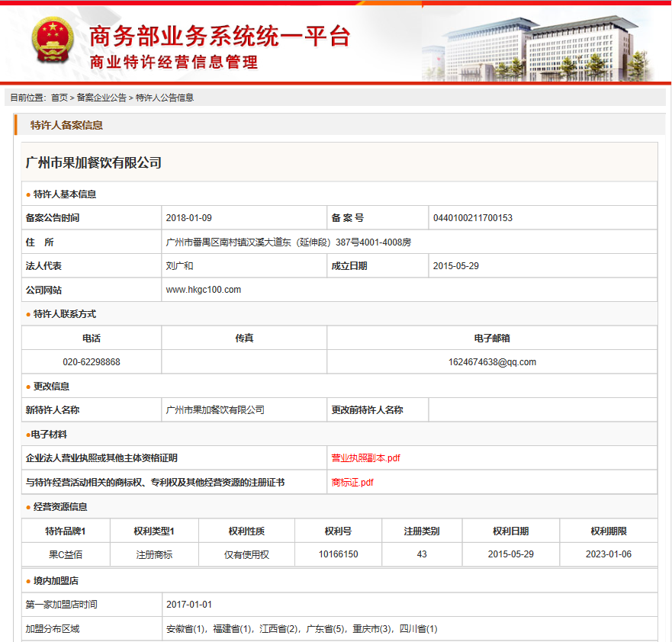Click company name 广州市果加餐饮有限公司 heading

tap(93, 162)
